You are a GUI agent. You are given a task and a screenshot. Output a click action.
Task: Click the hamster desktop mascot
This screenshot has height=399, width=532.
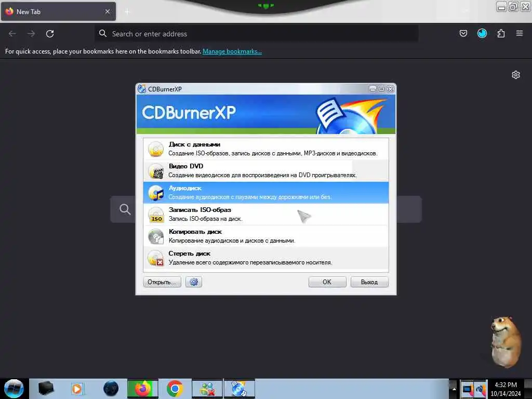(x=506, y=342)
